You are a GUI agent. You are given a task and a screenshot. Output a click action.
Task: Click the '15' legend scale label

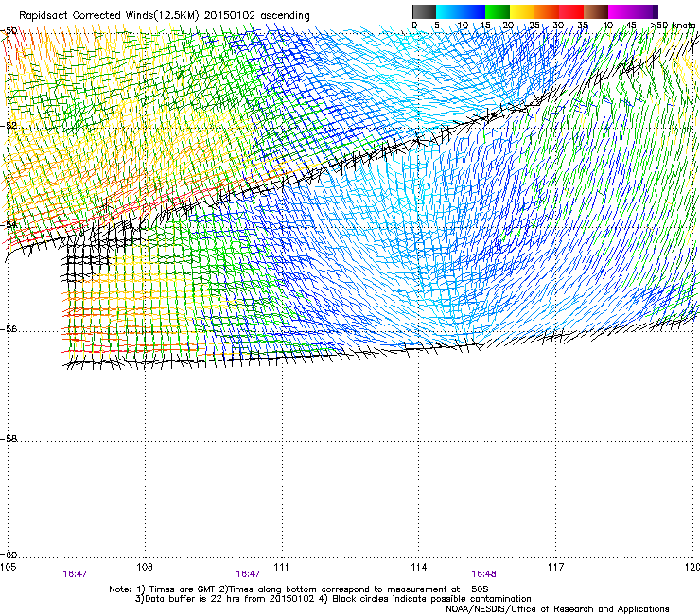pyautogui.click(x=485, y=26)
